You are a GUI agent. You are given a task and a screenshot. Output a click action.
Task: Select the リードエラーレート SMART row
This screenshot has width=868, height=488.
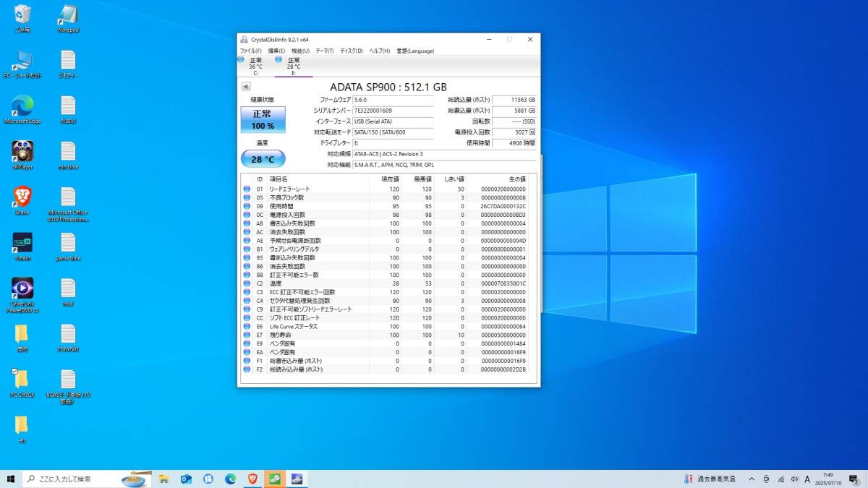386,189
